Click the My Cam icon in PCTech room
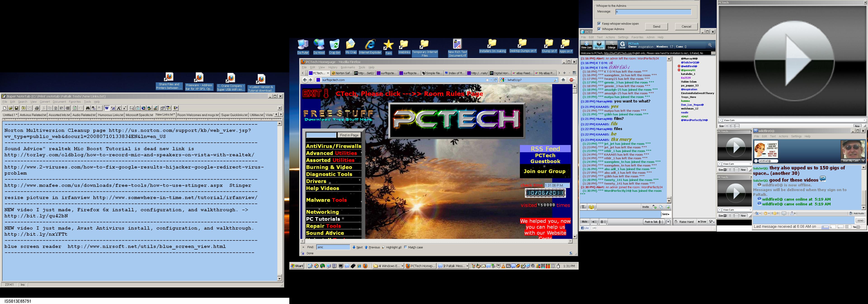Image resolution: width=868 pixels, height=304 pixels. (x=599, y=45)
